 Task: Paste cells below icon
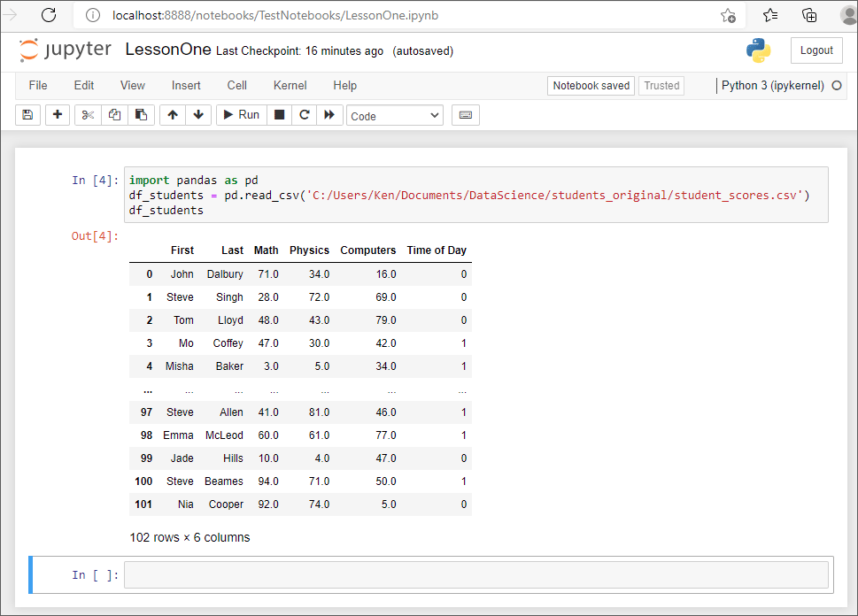[140, 115]
